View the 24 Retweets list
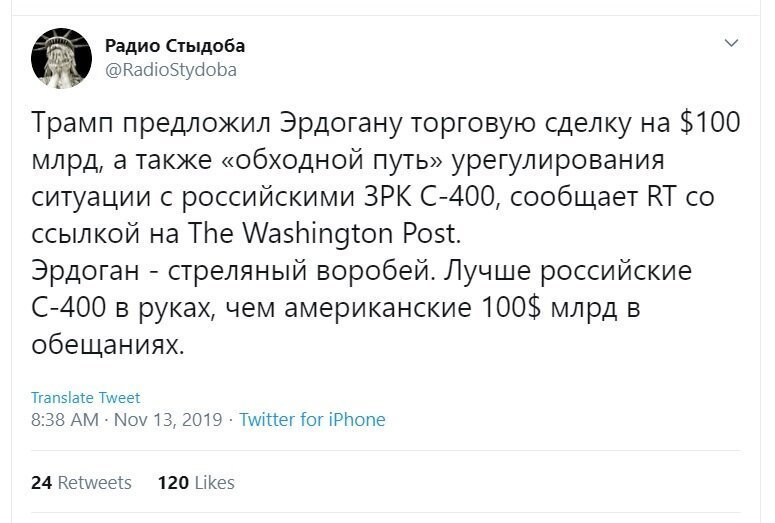The width and height of the screenshot is (775, 523). (x=82, y=482)
